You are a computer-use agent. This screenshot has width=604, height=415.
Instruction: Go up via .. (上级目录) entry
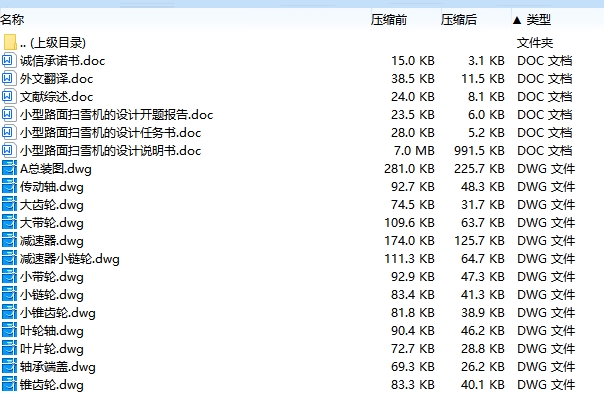coord(53,42)
